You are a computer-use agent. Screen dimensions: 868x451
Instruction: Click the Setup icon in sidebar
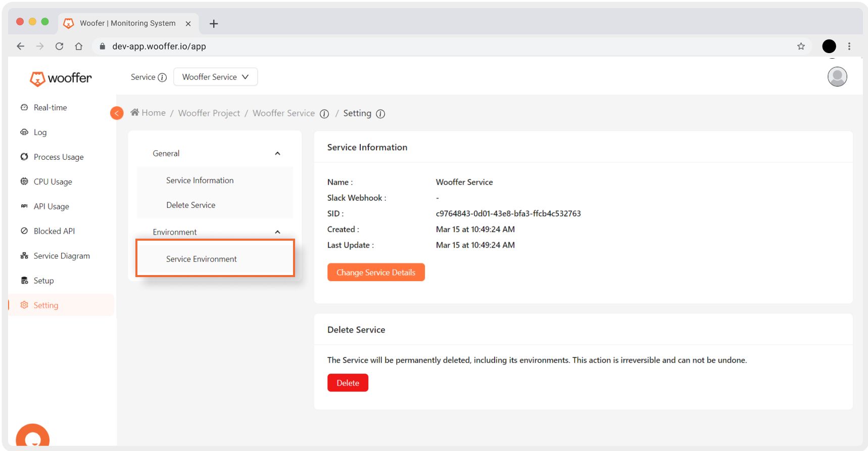click(x=24, y=280)
